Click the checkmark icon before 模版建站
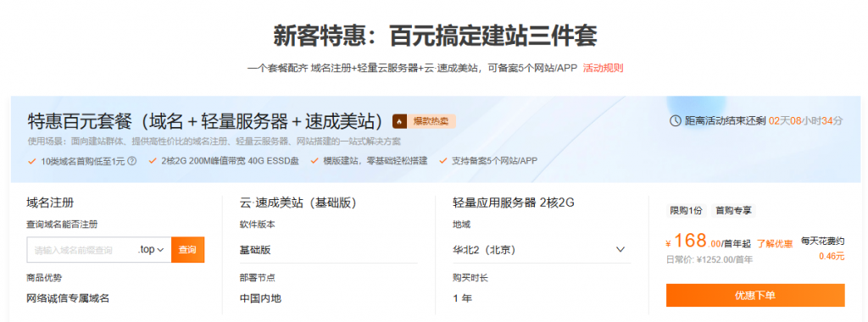 314,161
